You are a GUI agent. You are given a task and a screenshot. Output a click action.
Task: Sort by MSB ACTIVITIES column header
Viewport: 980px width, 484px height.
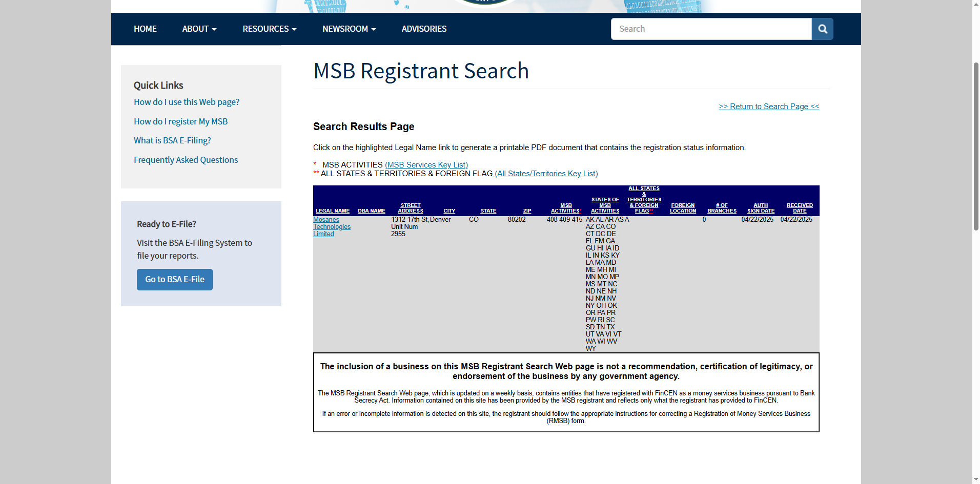coord(566,208)
